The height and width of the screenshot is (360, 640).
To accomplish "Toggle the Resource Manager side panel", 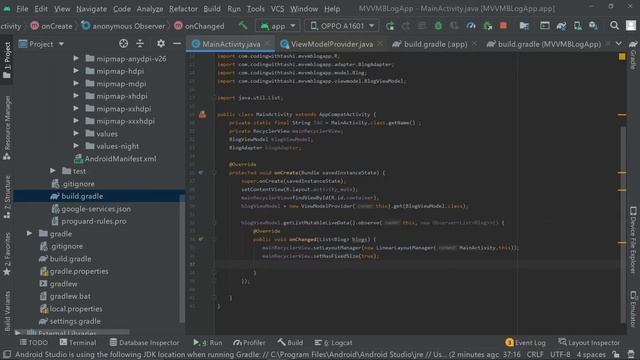I will coord(7,128).
